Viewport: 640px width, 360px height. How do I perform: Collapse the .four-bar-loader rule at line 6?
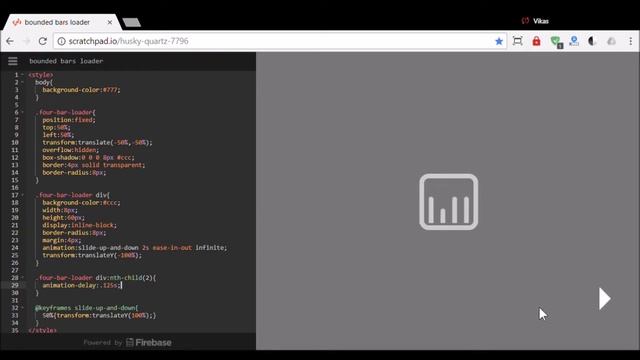tap(22, 112)
